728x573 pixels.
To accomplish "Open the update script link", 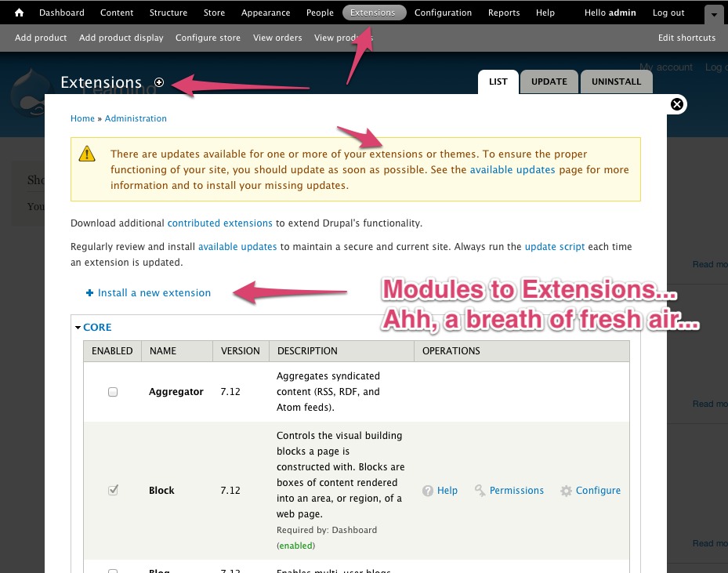I will 555,247.
